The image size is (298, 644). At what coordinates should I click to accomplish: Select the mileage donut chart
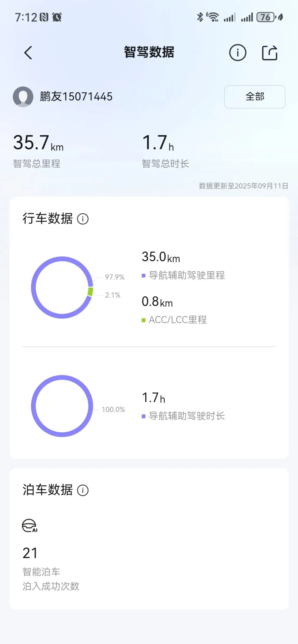[62, 287]
